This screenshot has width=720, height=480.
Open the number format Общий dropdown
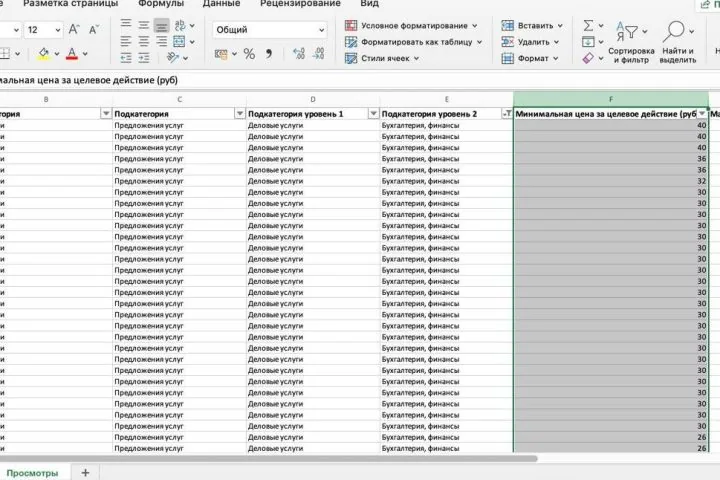[x=321, y=30]
